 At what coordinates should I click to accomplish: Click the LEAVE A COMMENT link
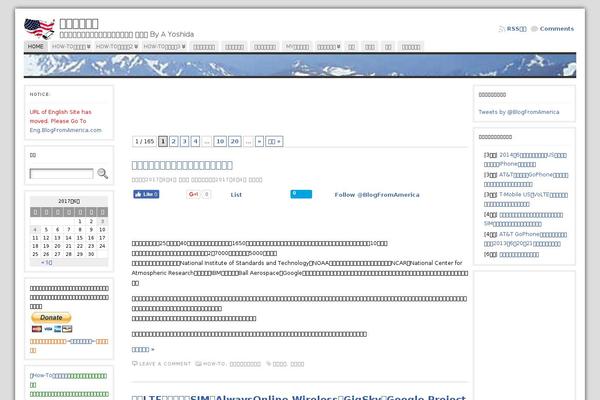(x=165, y=364)
